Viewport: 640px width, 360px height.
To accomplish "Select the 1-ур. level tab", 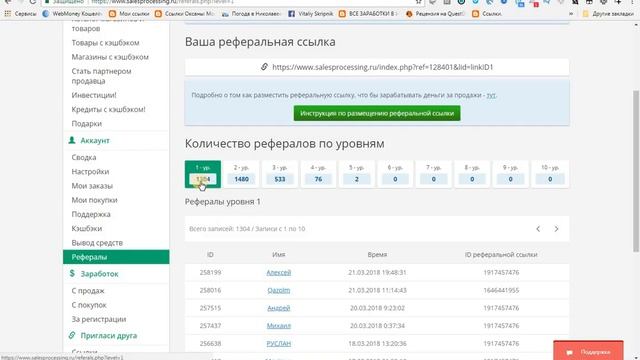I will (203, 174).
